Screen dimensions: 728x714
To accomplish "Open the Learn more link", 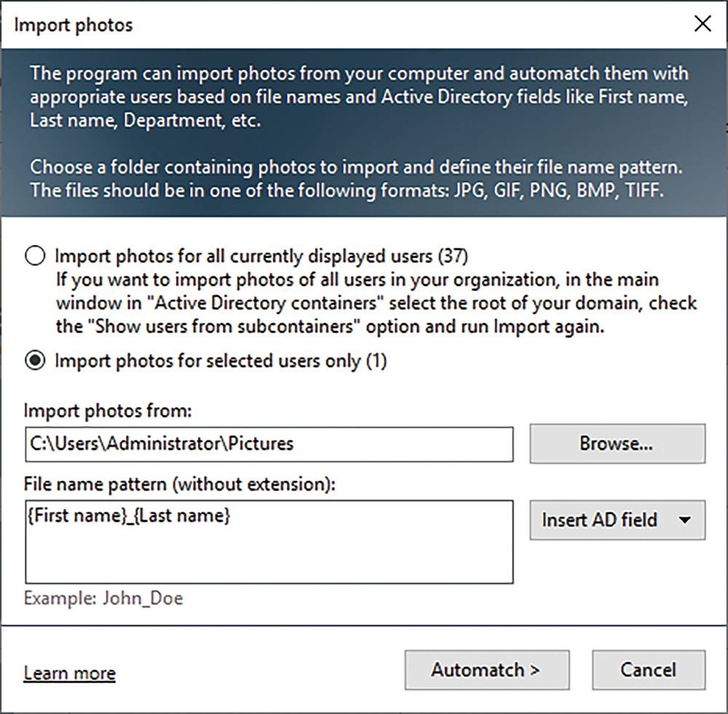I will pos(70,673).
